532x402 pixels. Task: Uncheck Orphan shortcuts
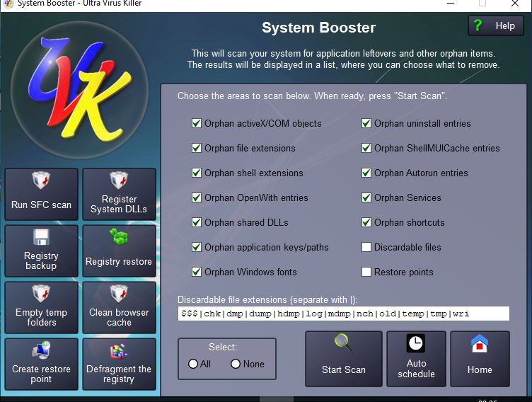pyautogui.click(x=366, y=222)
